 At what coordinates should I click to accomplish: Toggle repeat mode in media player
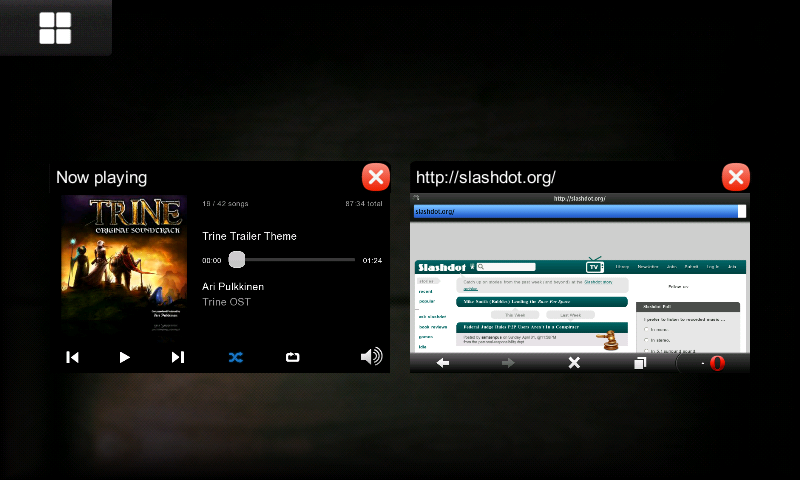[292, 357]
